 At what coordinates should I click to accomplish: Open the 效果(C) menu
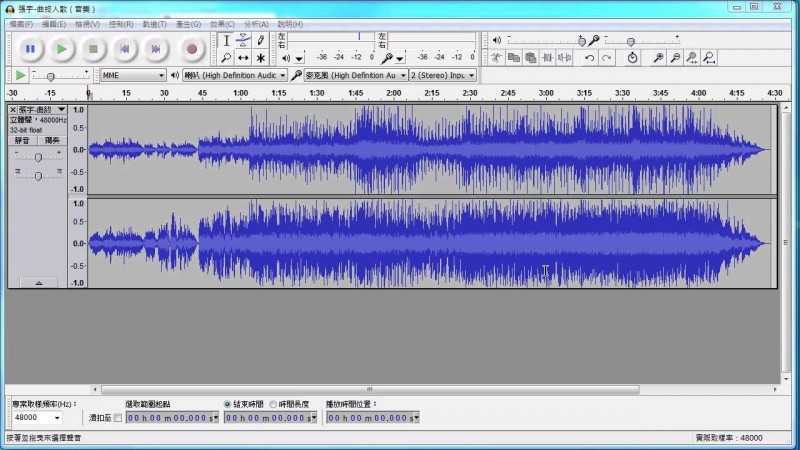(x=220, y=24)
